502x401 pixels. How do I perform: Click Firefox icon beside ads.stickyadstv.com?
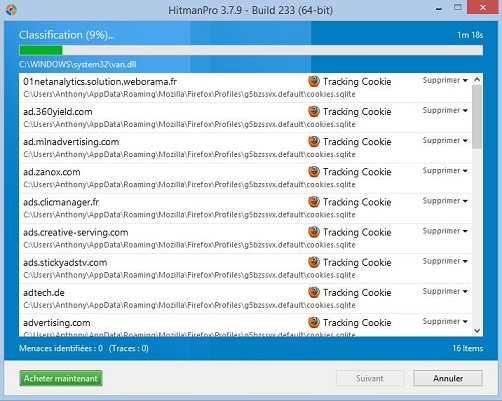point(314,262)
